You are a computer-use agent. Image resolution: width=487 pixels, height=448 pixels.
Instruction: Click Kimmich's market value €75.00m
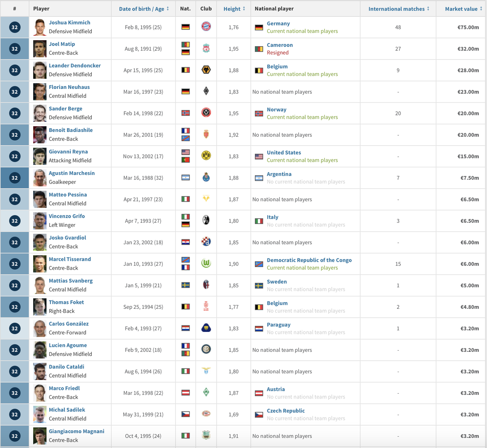(468, 27)
